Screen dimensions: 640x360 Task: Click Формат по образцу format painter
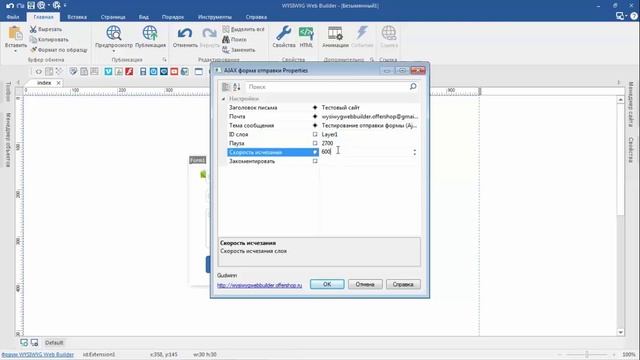(x=59, y=50)
